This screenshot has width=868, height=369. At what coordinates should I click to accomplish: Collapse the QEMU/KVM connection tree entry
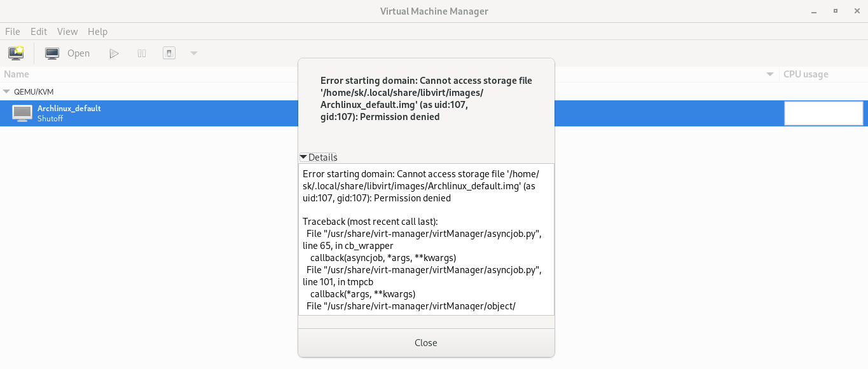[6, 91]
